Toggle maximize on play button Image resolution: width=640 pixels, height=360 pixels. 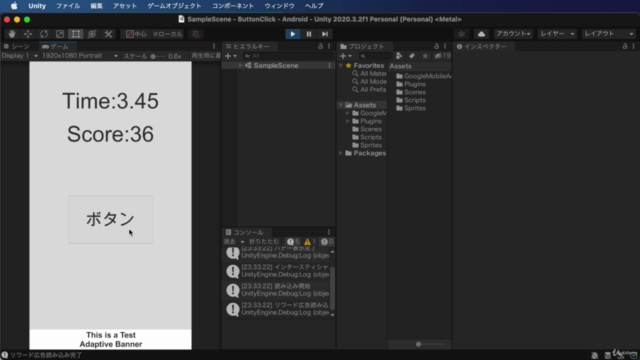(x=206, y=56)
